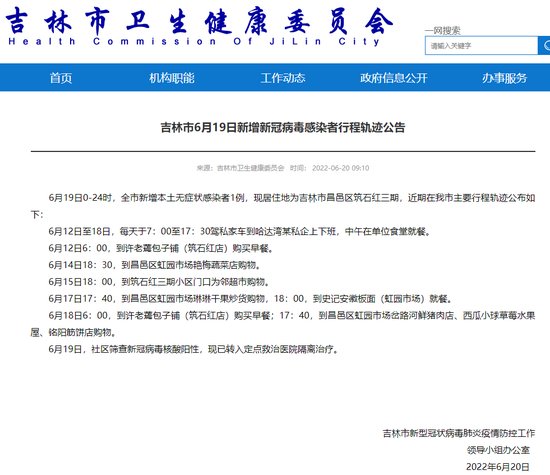Click the 一网搜索 label above the search box
Screen dimensions: 550x475
pyautogui.click(x=442, y=31)
